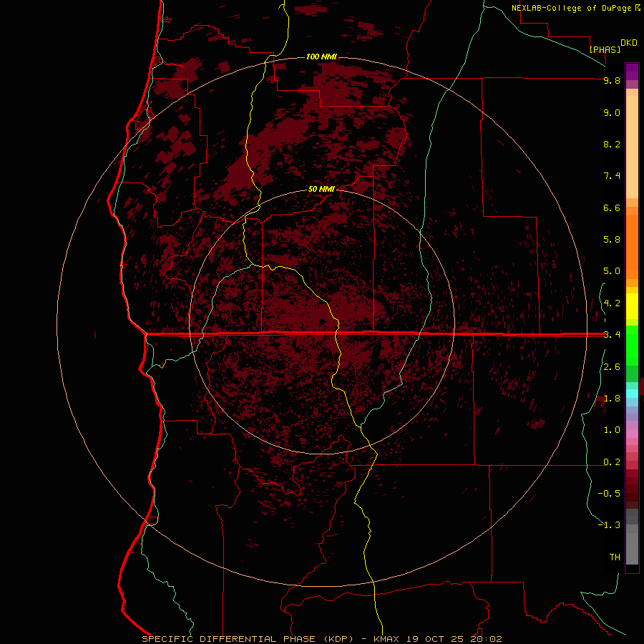Click the 9.0 scale value
Image resolution: width=644 pixels, height=644 pixels.
pyautogui.click(x=612, y=112)
